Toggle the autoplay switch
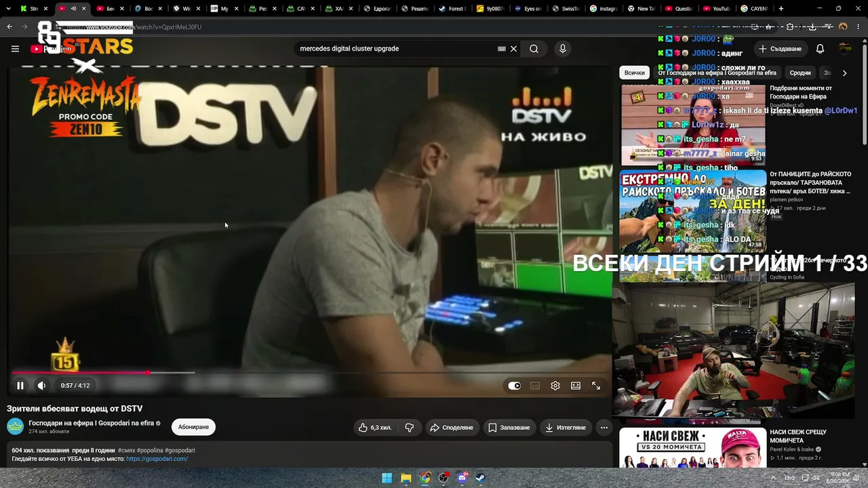 coord(515,386)
